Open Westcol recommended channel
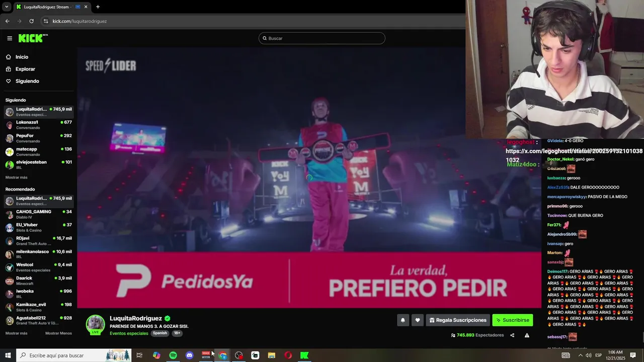644x362 pixels. click(39, 267)
